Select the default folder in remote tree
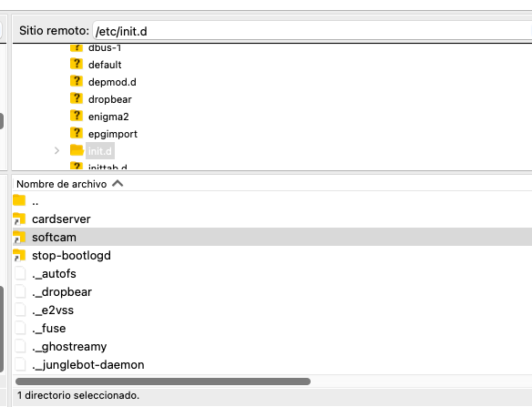 tap(105, 65)
